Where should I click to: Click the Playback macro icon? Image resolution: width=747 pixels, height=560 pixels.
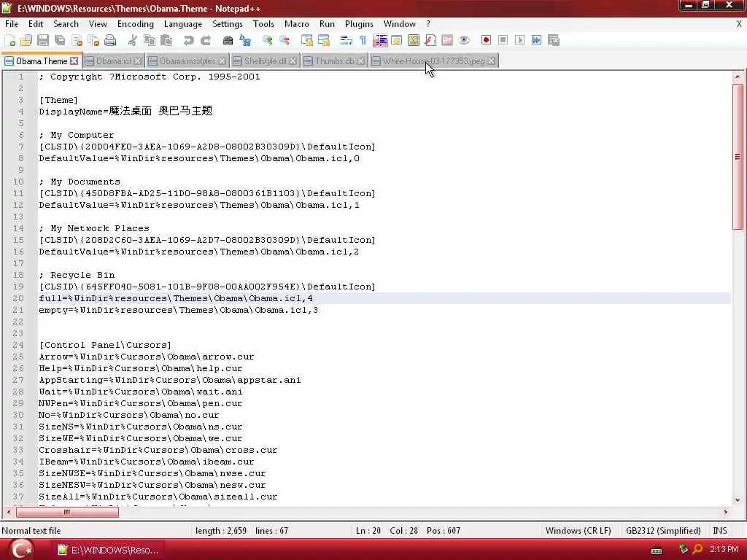tap(519, 41)
